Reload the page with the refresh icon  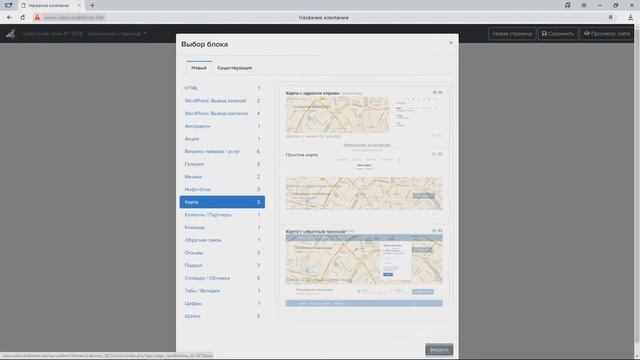point(22,18)
